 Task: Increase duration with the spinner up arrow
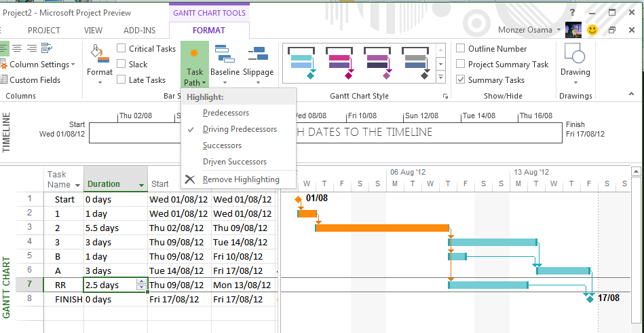pyautogui.click(x=141, y=281)
